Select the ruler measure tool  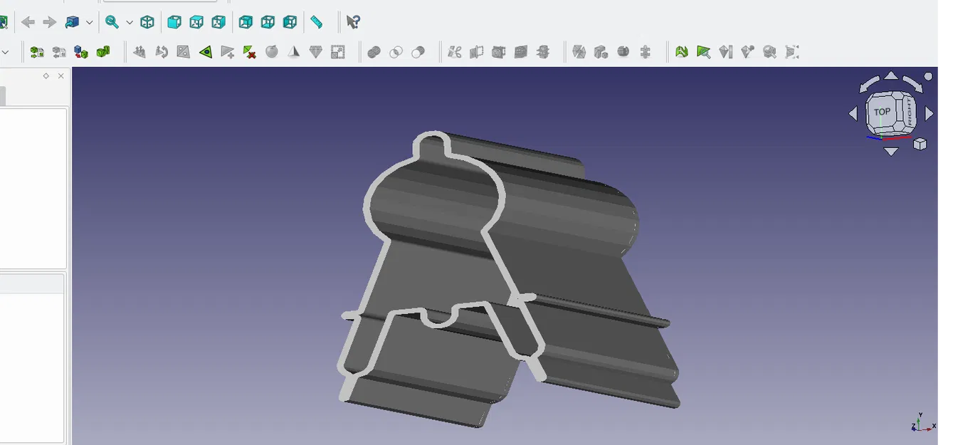(x=317, y=22)
